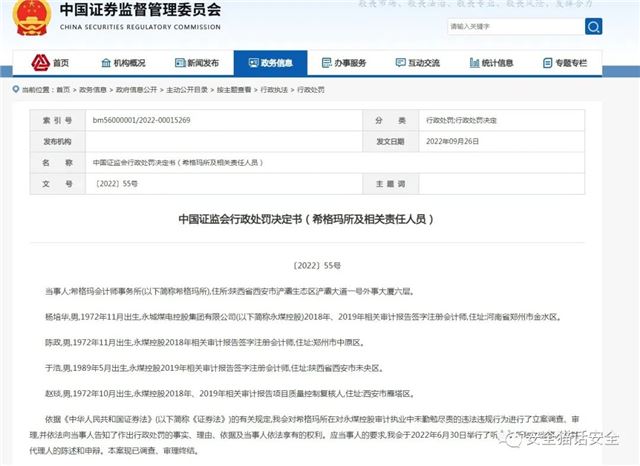Follow the 政府信息公开 breadcrumb link

coord(136,90)
